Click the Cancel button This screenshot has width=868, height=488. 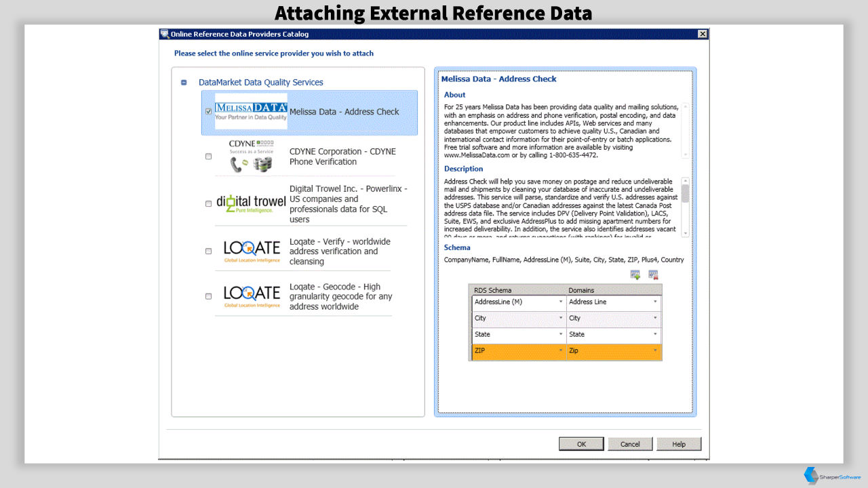pyautogui.click(x=630, y=444)
